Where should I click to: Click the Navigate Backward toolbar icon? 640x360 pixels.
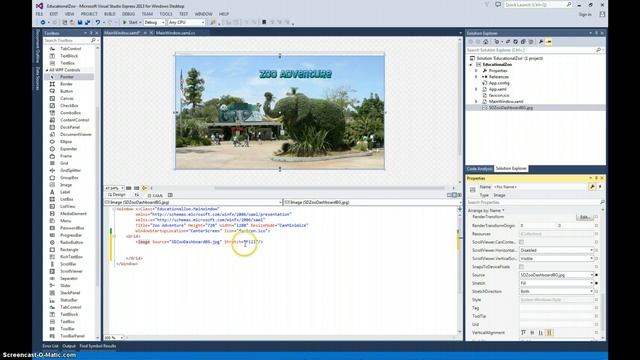[43, 22]
